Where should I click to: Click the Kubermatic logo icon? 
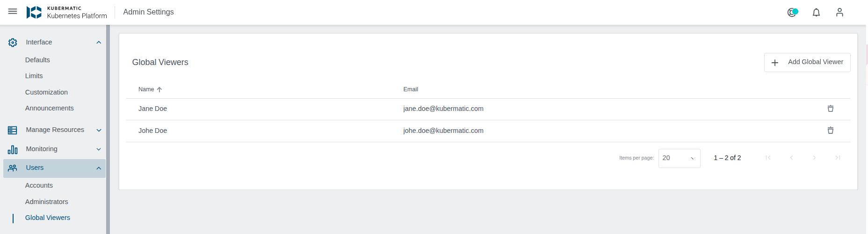coord(34,12)
